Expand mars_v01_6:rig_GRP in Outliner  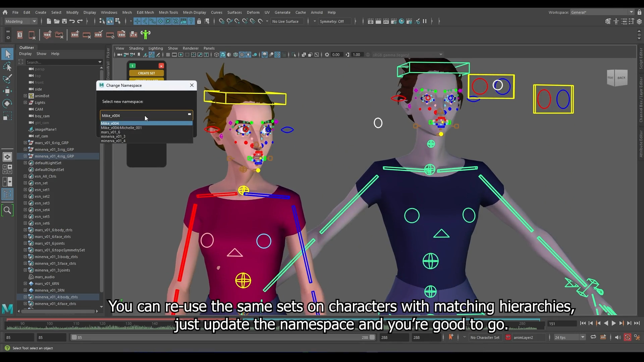[x=25, y=143]
